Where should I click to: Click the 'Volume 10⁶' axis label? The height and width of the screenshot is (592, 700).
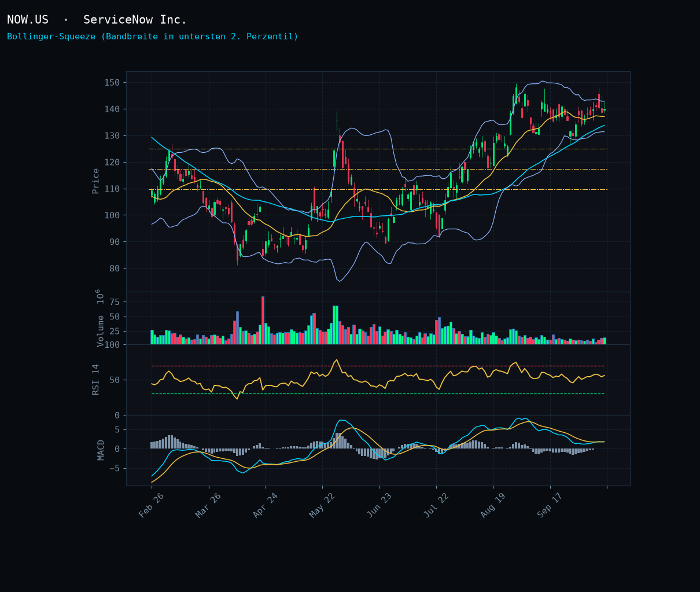[100, 318]
